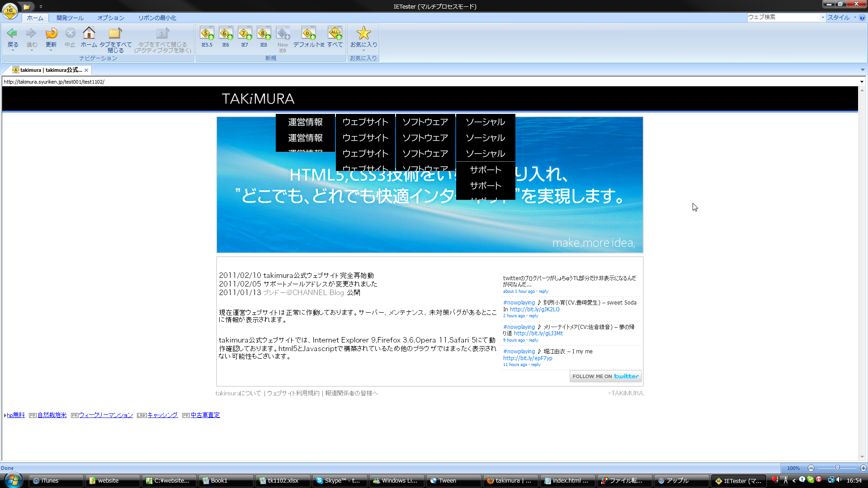The height and width of the screenshot is (488, 868).
Task: Click takimuraについて footer link
Action: (x=238, y=394)
